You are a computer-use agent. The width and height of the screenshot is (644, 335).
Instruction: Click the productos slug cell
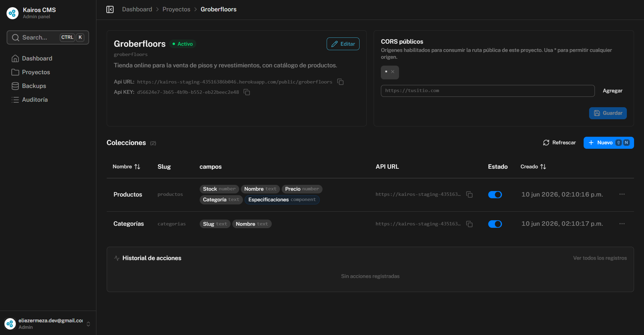[x=170, y=194]
